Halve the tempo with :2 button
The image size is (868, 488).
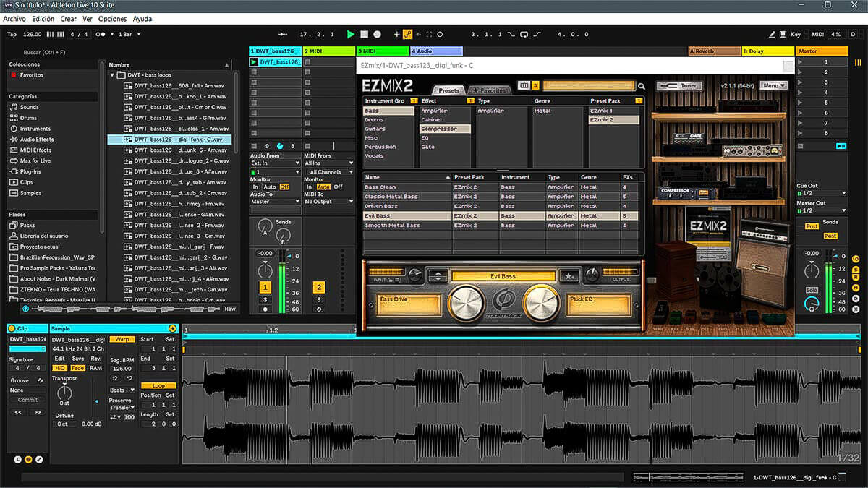pos(115,378)
